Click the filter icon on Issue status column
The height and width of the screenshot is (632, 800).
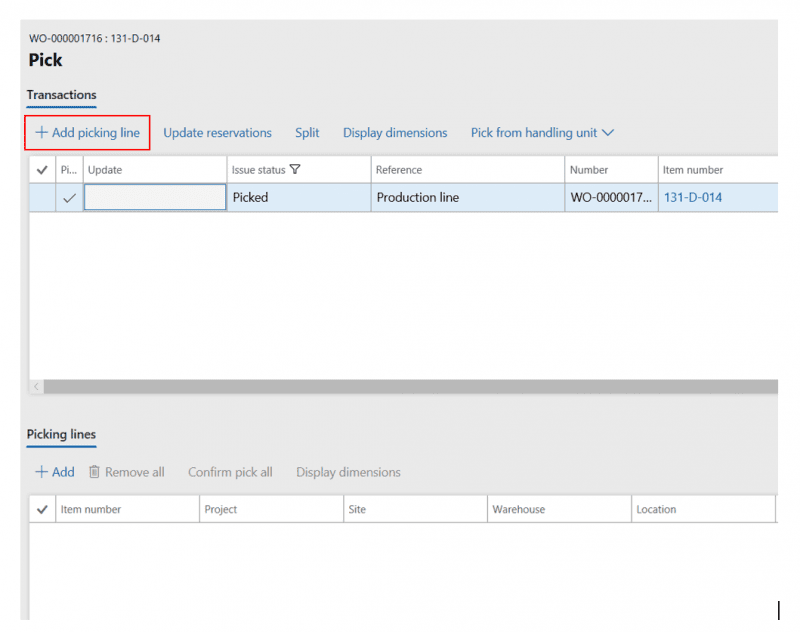295,170
